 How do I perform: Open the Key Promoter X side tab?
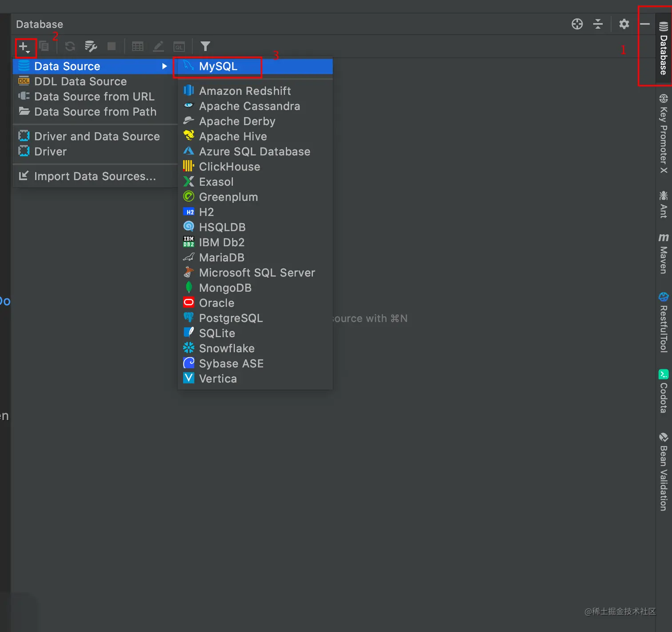[x=664, y=133]
